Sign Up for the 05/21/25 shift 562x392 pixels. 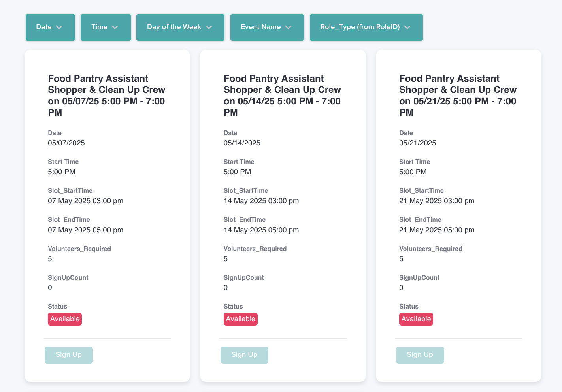(420, 355)
